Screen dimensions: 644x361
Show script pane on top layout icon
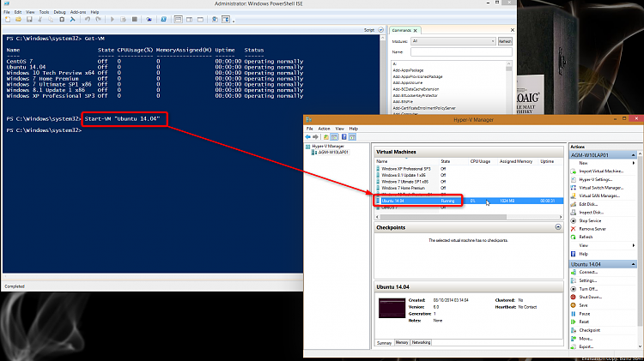pyautogui.click(x=178, y=19)
